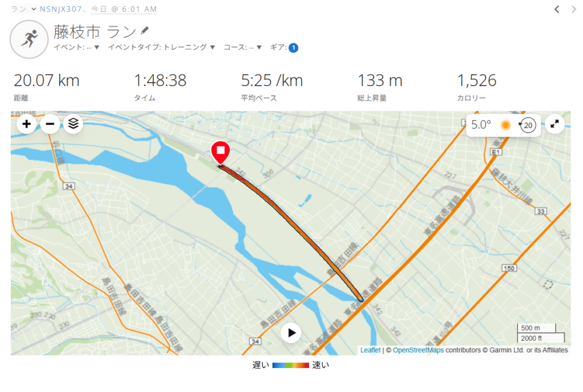This screenshot has height=392, width=583.
Task: Open the map layers selector
Action: (x=73, y=123)
